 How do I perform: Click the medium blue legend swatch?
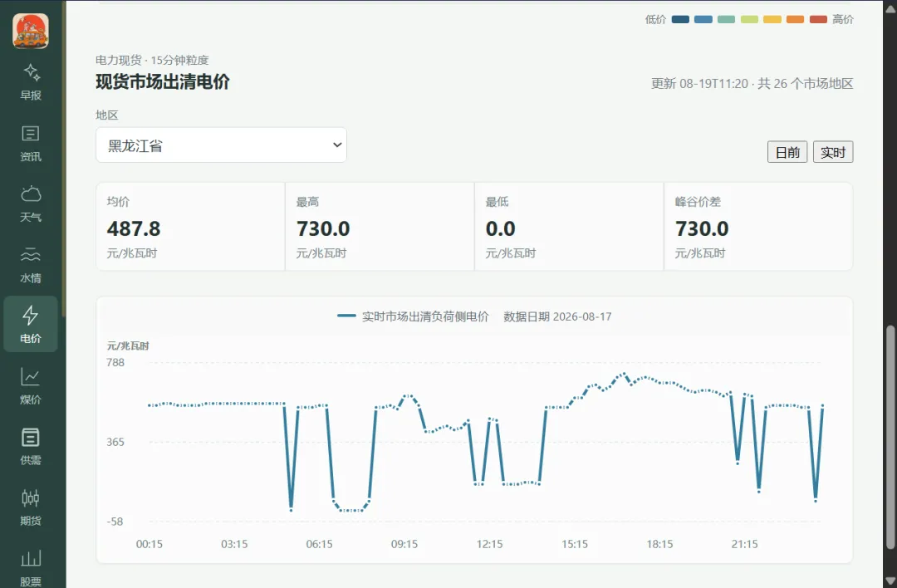[x=703, y=19]
